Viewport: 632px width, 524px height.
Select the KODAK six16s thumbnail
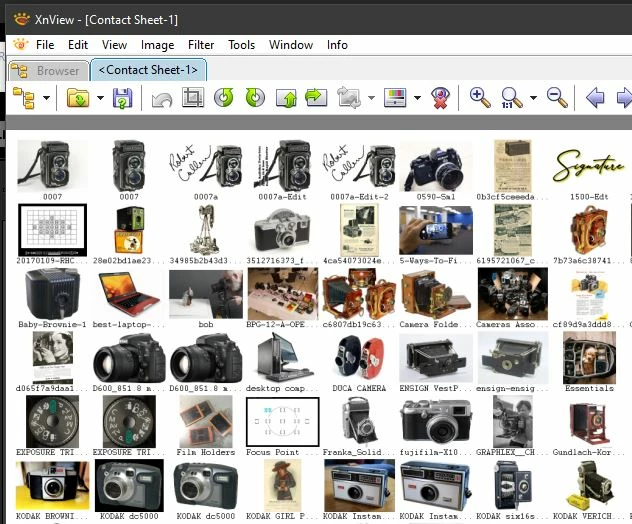tap(512, 486)
